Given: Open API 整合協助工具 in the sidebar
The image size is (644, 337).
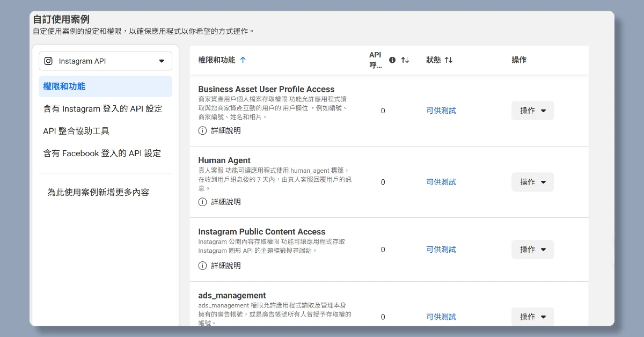Looking at the screenshot, I should (76, 131).
